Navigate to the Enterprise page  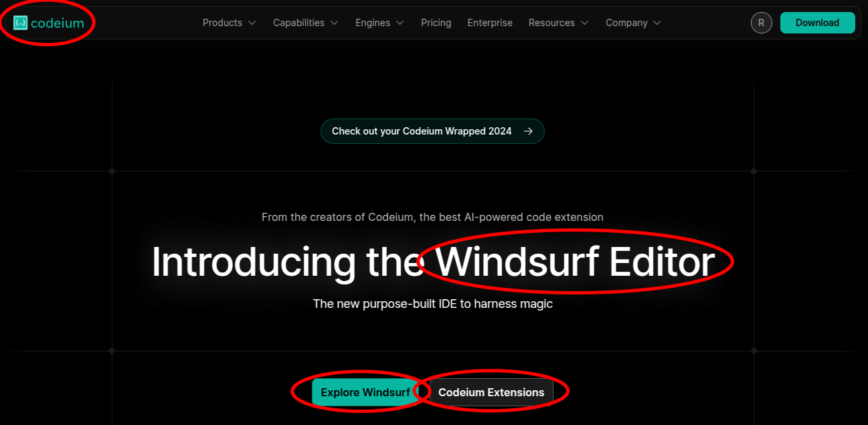tap(490, 23)
